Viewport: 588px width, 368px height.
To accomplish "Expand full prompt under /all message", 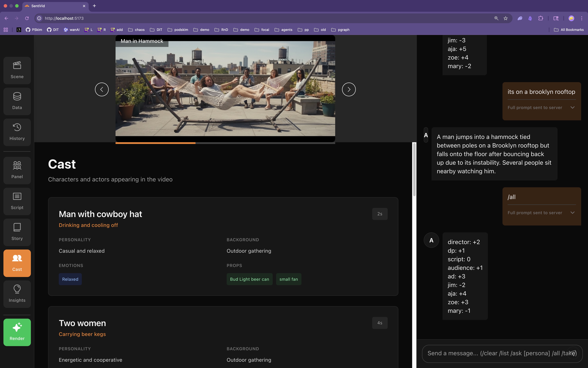I will coord(572,212).
